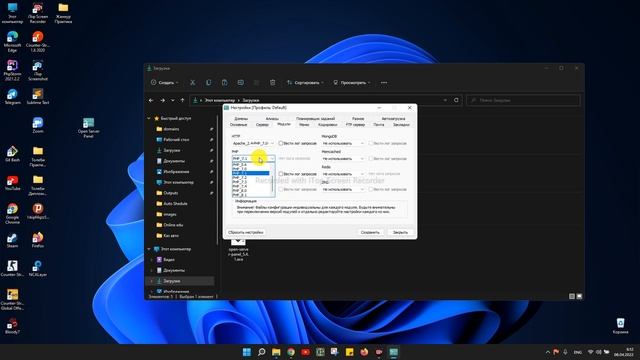Open the MongoDB module dropdown
The image size is (640, 360).
point(343,143)
